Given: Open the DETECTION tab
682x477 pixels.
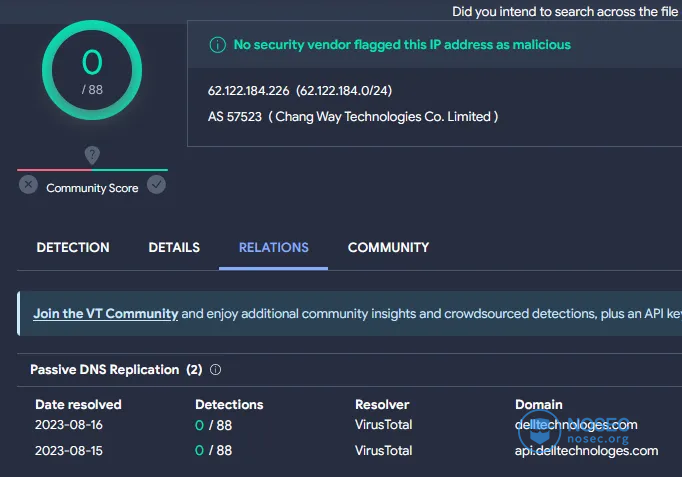Looking at the screenshot, I should point(73,247).
